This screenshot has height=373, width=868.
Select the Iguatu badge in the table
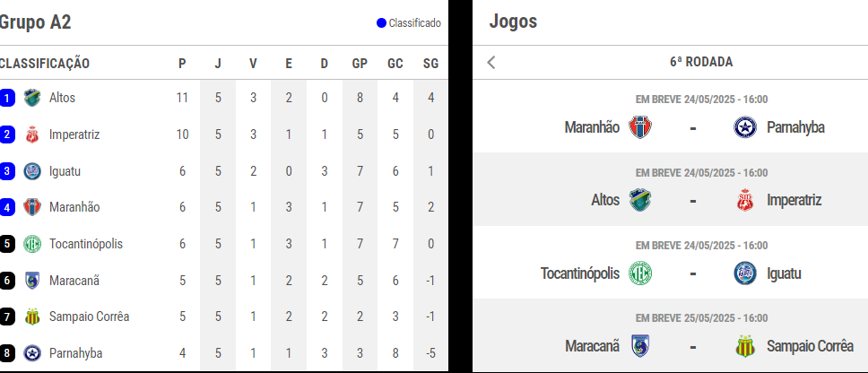(32, 171)
